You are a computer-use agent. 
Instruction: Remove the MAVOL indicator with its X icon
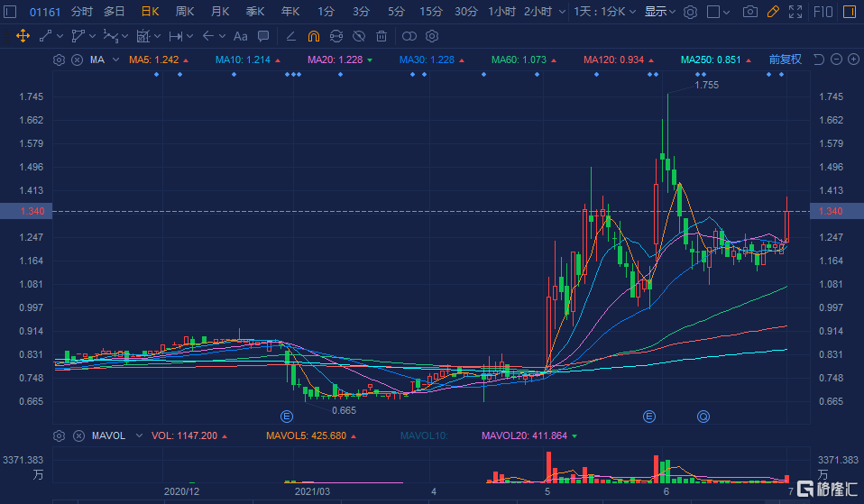[78, 435]
